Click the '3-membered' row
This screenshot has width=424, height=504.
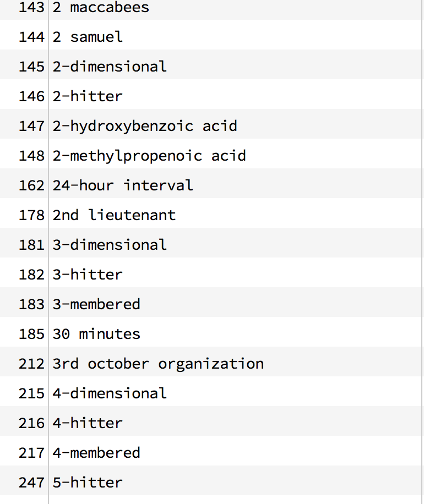point(211,302)
